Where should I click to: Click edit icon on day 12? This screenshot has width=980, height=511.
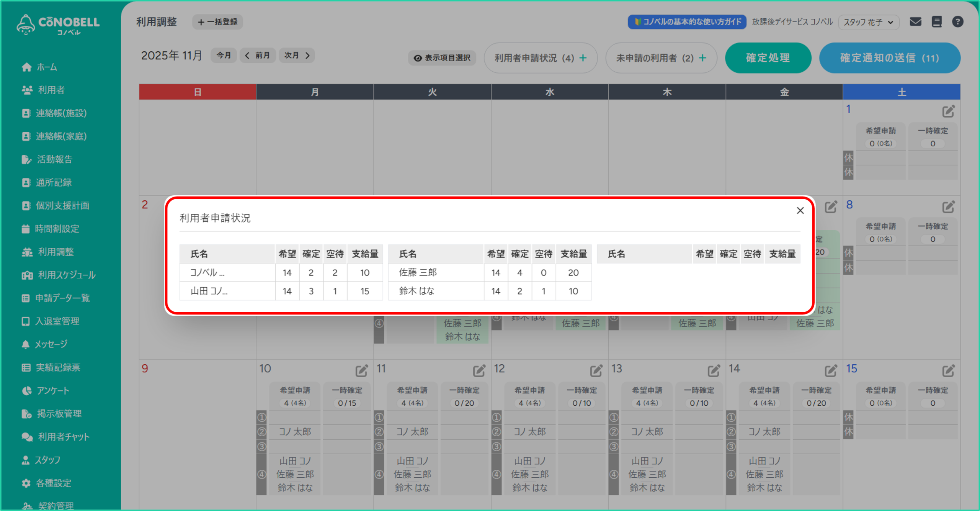point(596,370)
